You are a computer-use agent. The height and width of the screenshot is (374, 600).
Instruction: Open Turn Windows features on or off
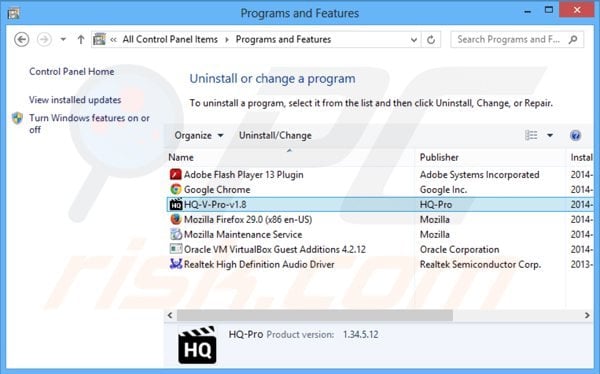[x=89, y=124]
